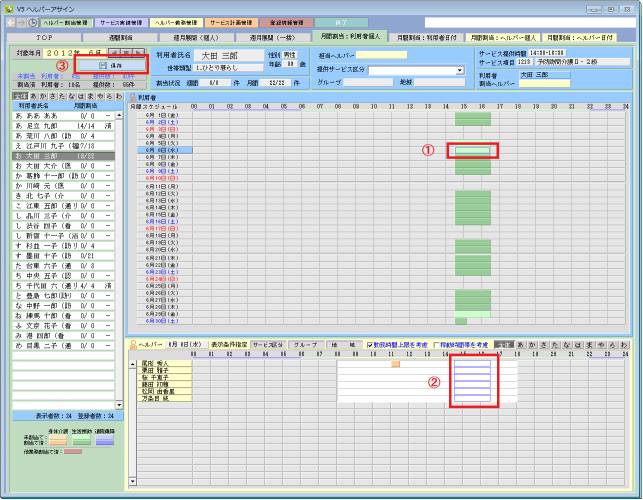
Task: Toggle 移動時間等を考慮 checkbox
Action: 437,345
